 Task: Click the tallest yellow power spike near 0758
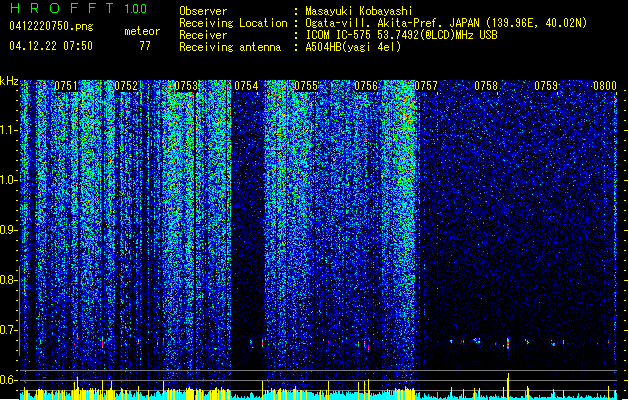point(508,386)
